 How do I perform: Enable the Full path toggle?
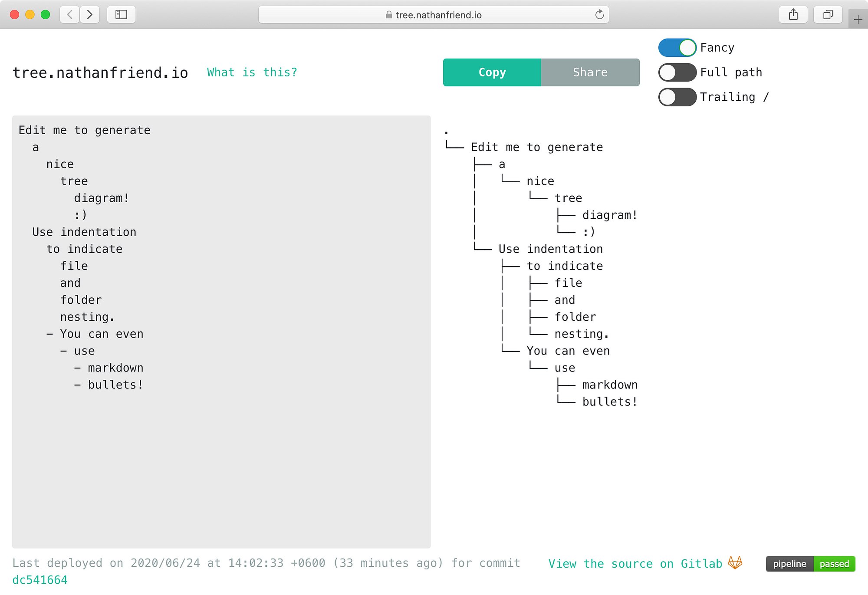[x=677, y=72]
